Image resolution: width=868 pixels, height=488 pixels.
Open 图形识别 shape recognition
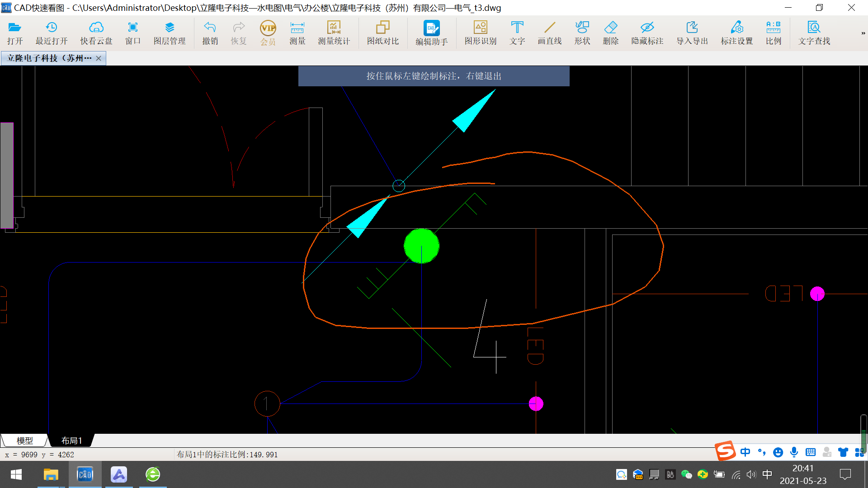tap(481, 33)
